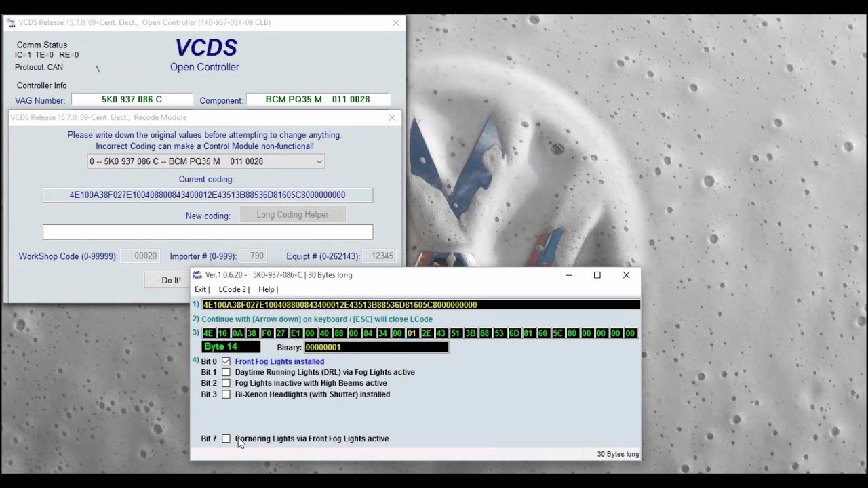Screen dimensions: 868x488
Task: Uncheck Bit 0 Front Fog Lights installed
Action: [226, 361]
